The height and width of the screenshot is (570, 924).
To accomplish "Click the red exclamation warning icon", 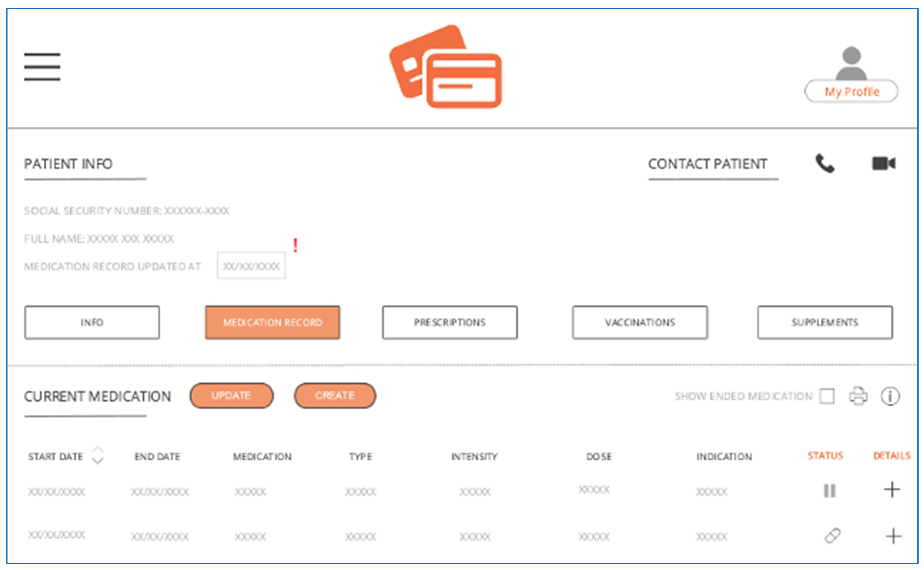I will [x=295, y=245].
